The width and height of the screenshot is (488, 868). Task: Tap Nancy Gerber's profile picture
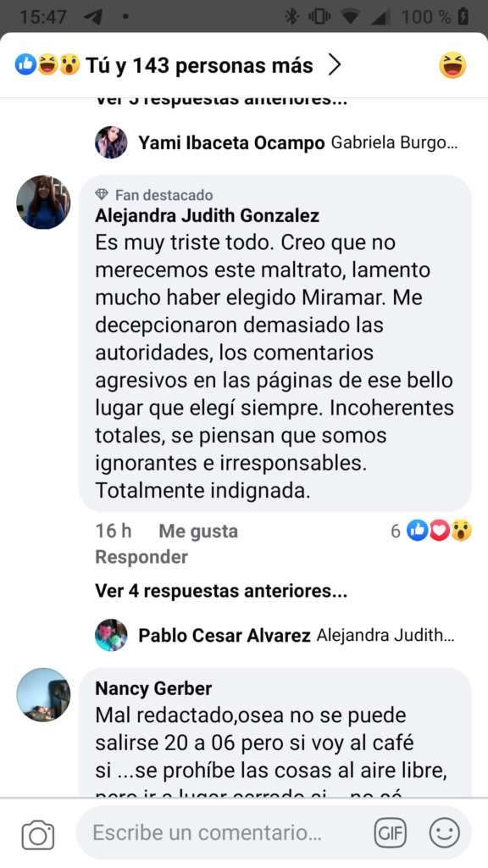pyautogui.click(x=43, y=695)
